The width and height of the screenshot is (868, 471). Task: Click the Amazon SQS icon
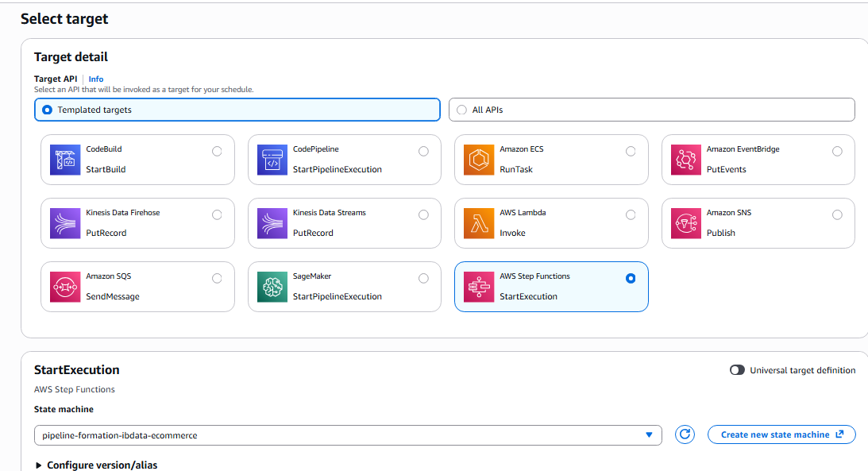pyautogui.click(x=65, y=287)
